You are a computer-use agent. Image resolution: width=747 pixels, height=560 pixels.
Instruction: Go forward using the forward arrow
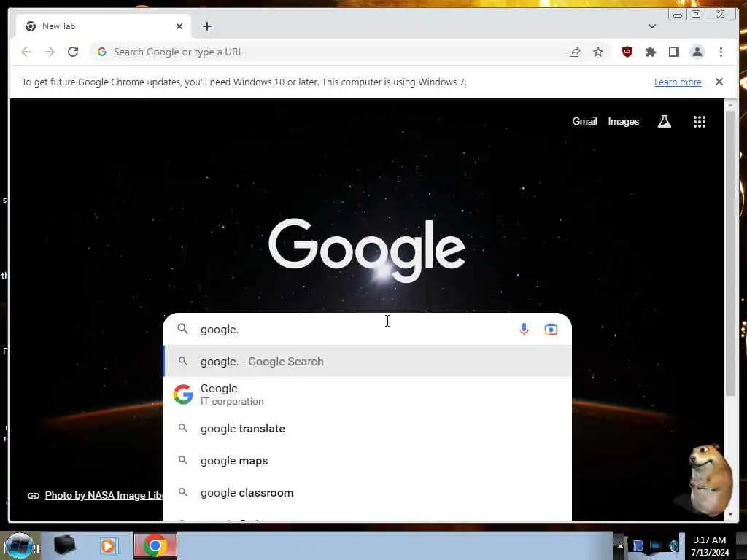point(50,52)
